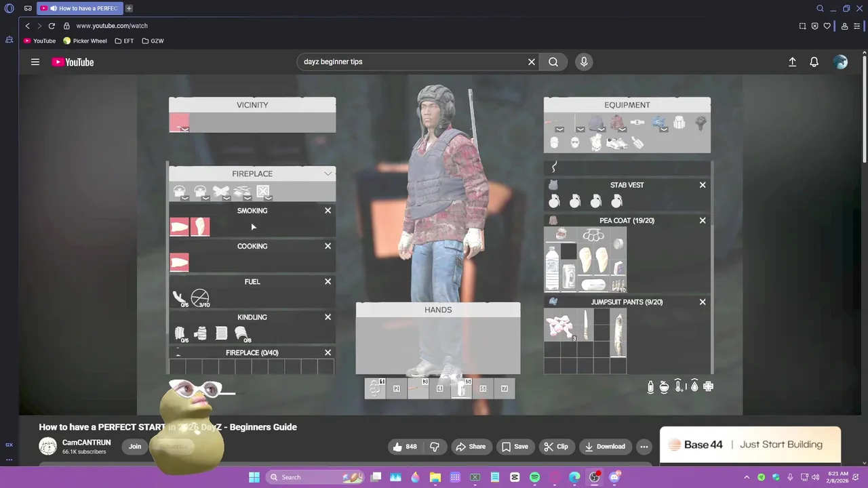Open Microsoft Edge from taskbar
Image resolution: width=868 pixels, height=488 pixels.
point(574,477)
